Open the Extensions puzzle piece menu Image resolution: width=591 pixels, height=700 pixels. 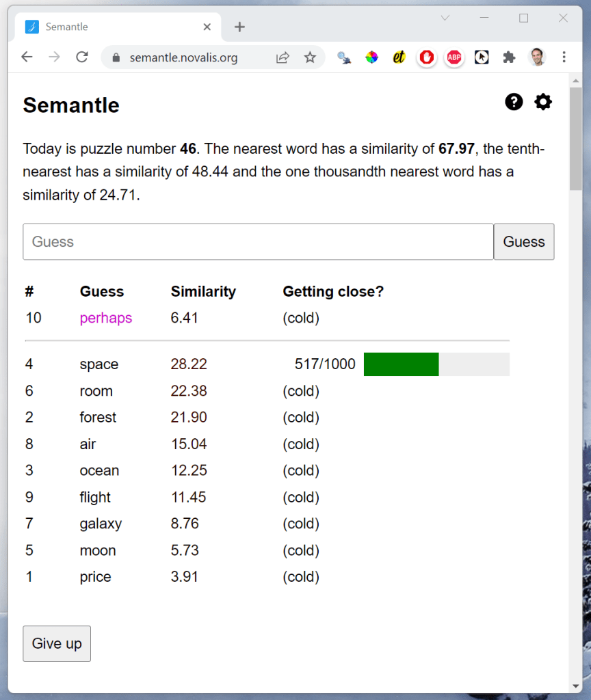click(x=509, y=57)
